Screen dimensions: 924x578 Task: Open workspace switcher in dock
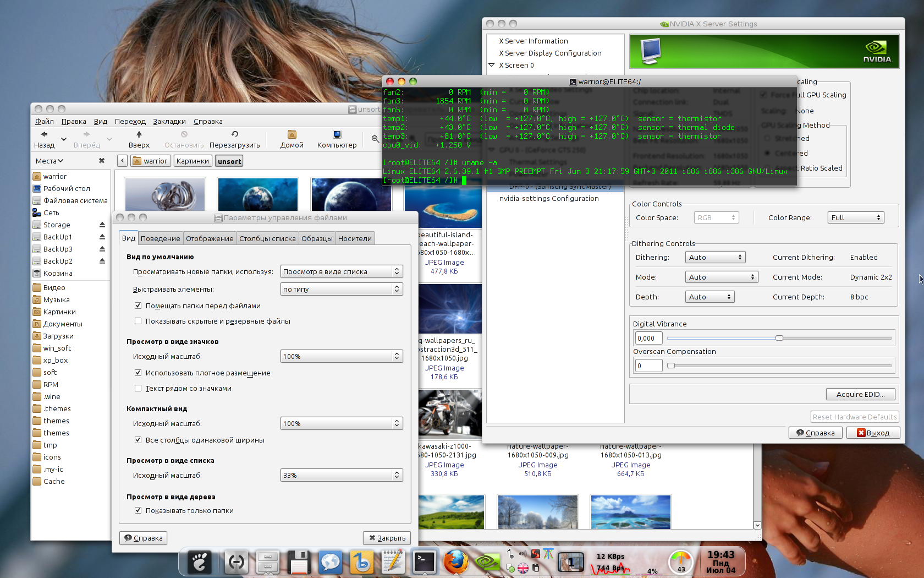click(571, 562)
